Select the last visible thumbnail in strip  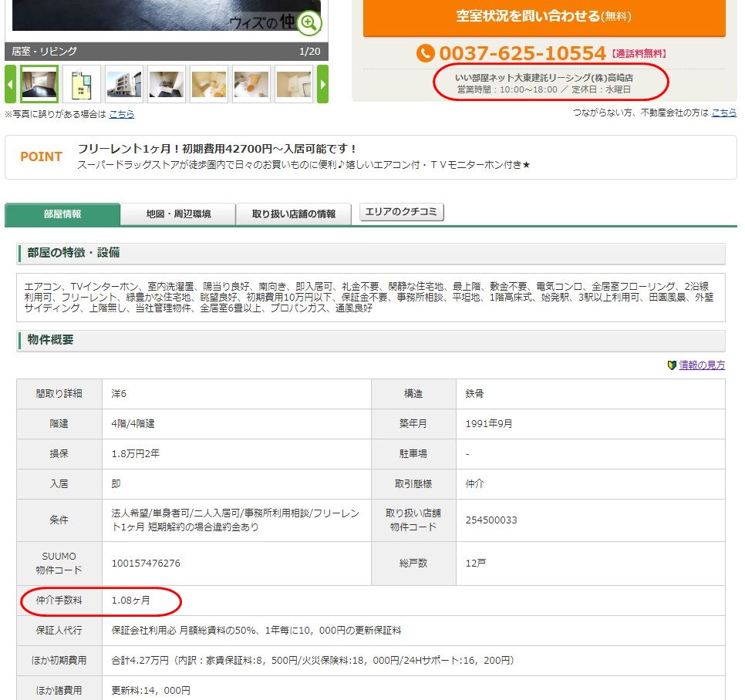coord(293,84)
